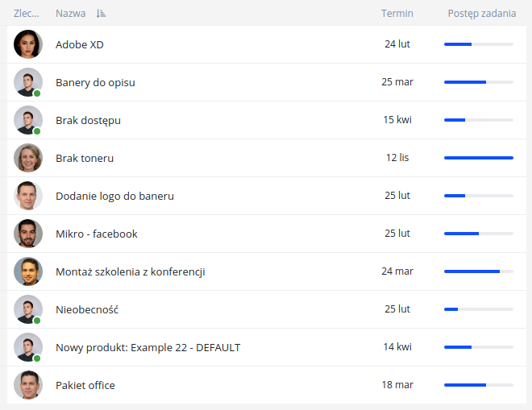
Task: Click avatar in Banery do opisu row
Action: coord(28,82)
